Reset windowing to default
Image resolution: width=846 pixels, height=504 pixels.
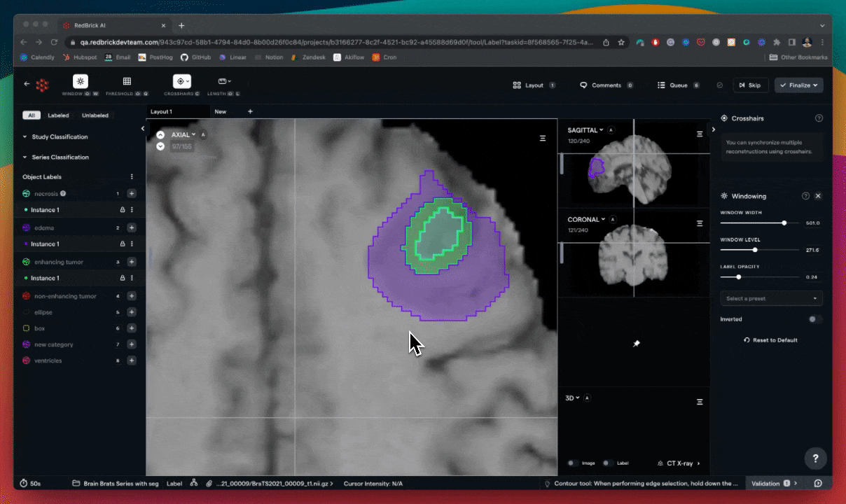[770, 340]
